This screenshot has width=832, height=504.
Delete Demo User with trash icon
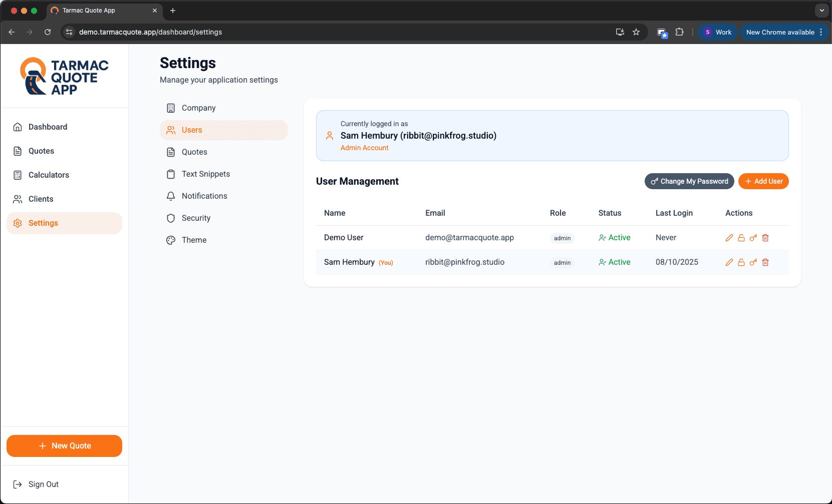click(765, 238)
